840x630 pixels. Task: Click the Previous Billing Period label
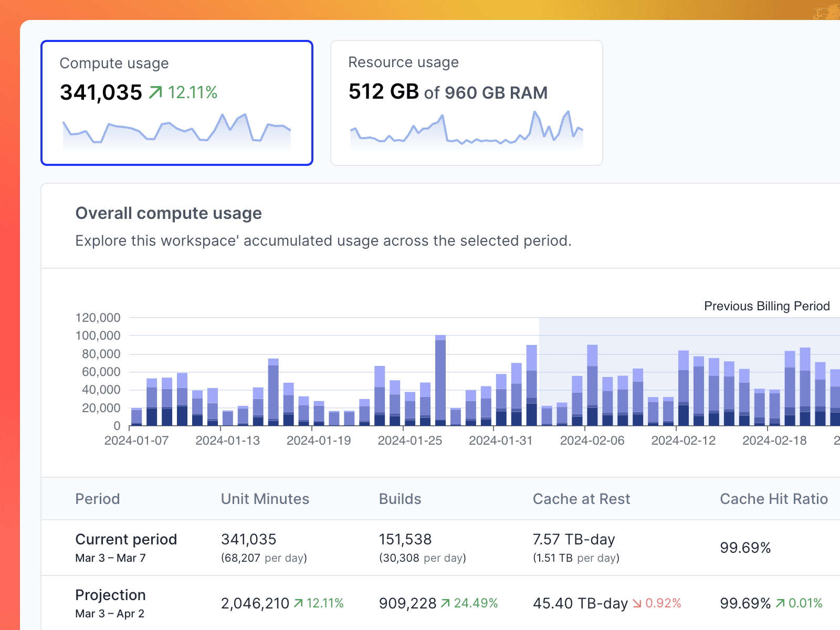coord(766,306)
